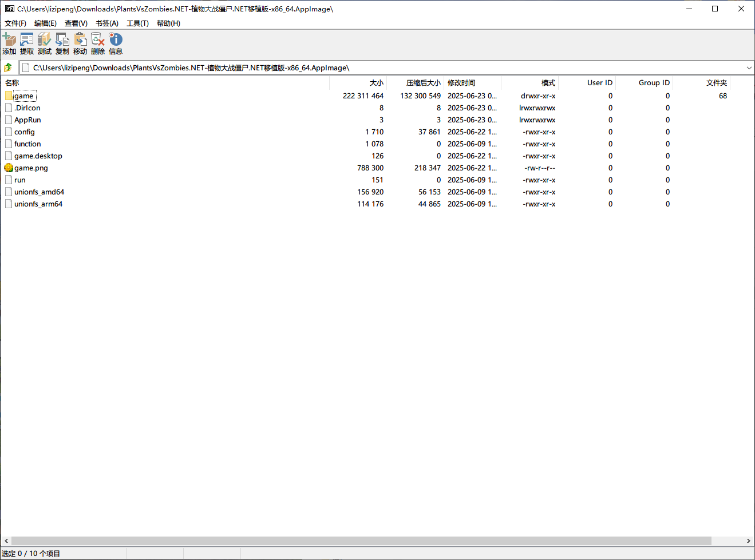The width and height of the screenshot is (755, 560).
Task: Click the config file icon
Action: tap(9, 132)
